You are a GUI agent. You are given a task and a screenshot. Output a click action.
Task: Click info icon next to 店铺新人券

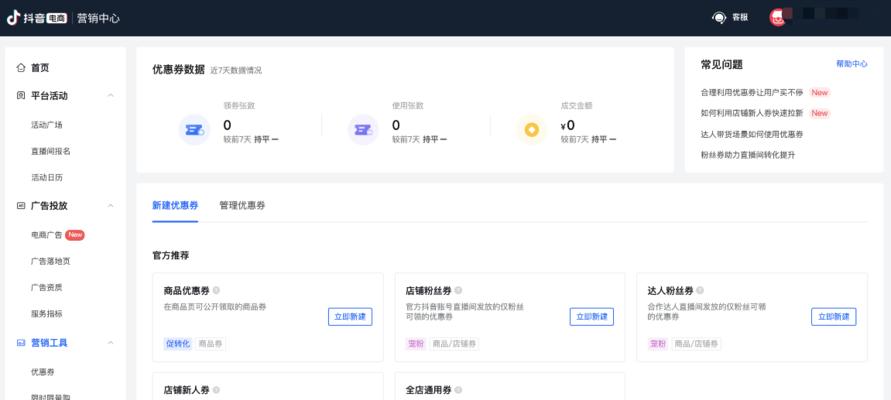pos(216,390)
